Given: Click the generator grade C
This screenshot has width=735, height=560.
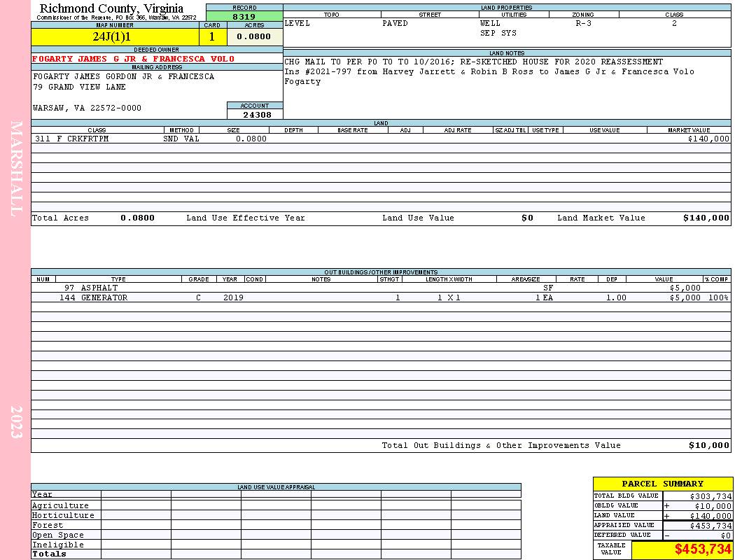Looking at the screenshot, I should coord(198,297).
